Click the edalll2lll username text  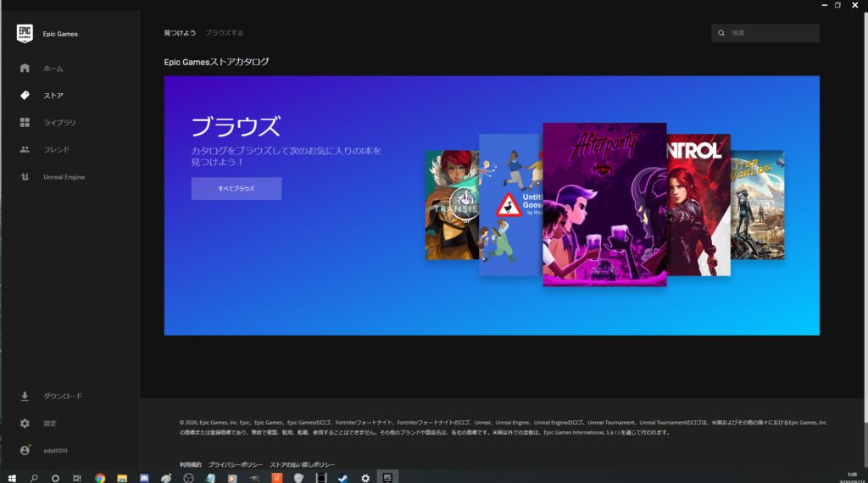(55, 450)
